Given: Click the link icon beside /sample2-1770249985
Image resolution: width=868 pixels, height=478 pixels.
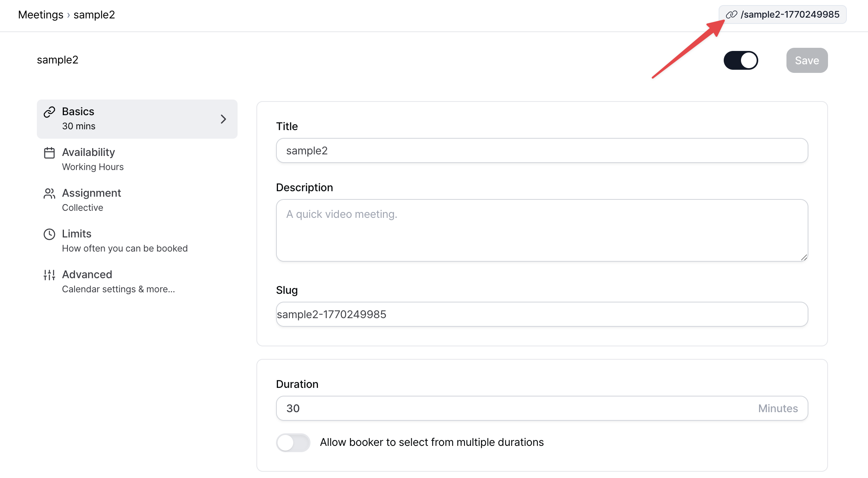Looking at the screenshot, I should pyautogui.click(x=731, y=15).
